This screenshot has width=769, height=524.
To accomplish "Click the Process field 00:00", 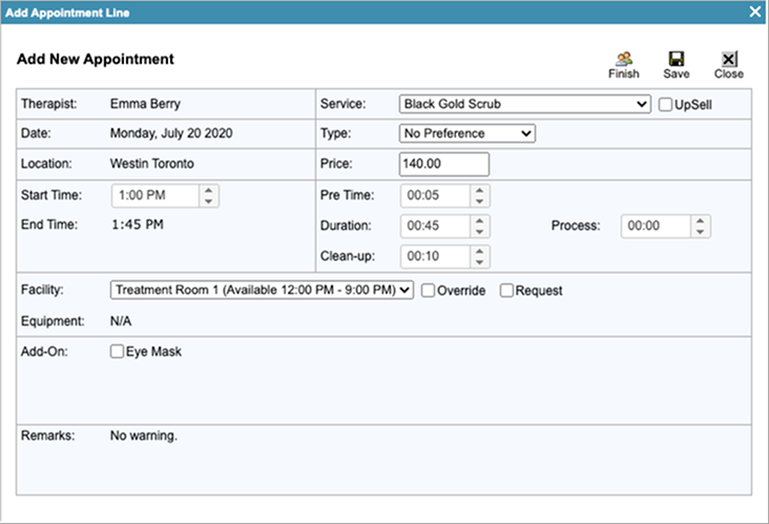I will (x=656, y=226).
